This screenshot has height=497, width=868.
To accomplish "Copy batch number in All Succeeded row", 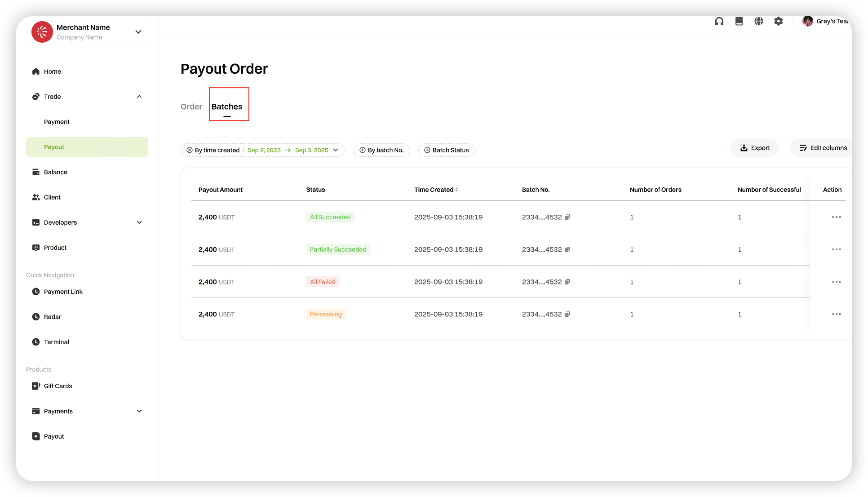I will point(567,217).
